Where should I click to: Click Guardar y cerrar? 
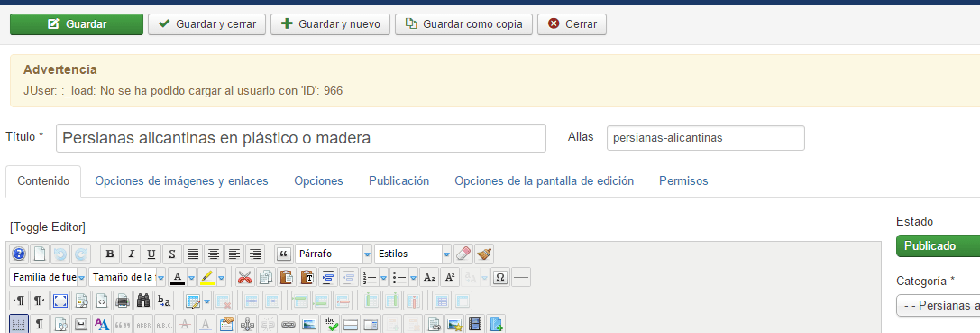(206, 24)
